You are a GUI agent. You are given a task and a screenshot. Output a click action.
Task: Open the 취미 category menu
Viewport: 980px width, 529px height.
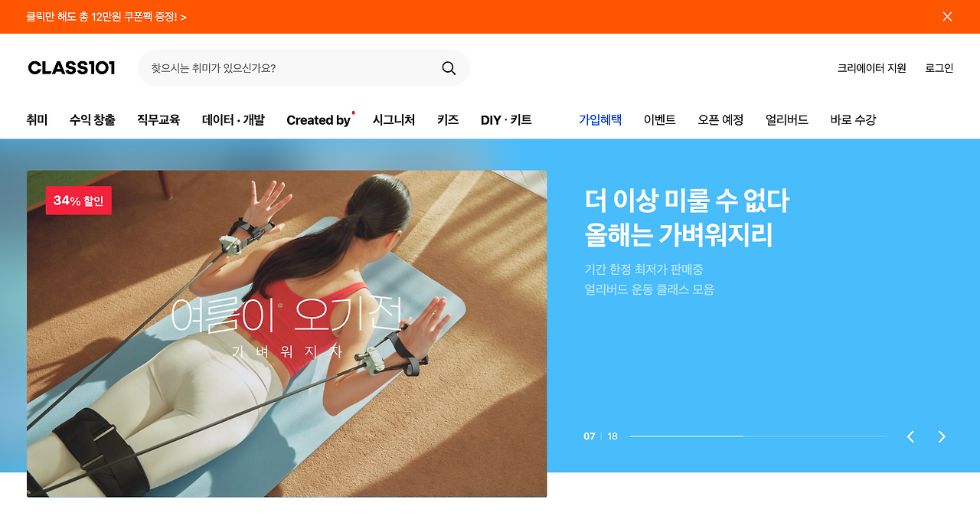click(37, 120)
